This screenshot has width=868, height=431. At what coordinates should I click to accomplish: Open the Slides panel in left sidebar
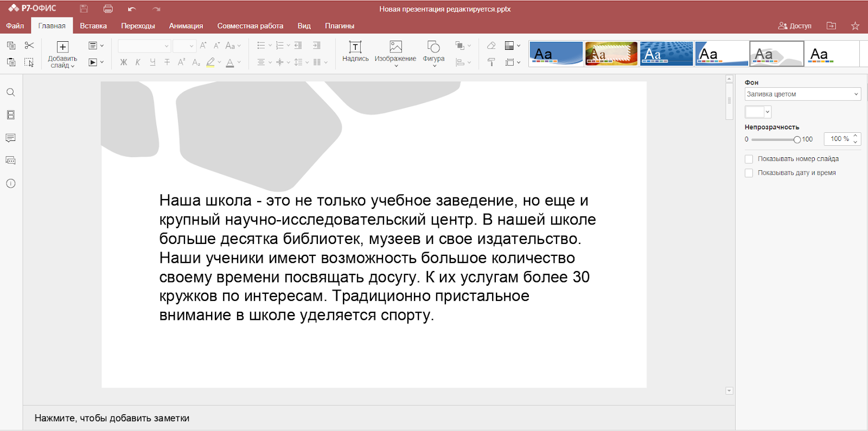tap(11, 115)
